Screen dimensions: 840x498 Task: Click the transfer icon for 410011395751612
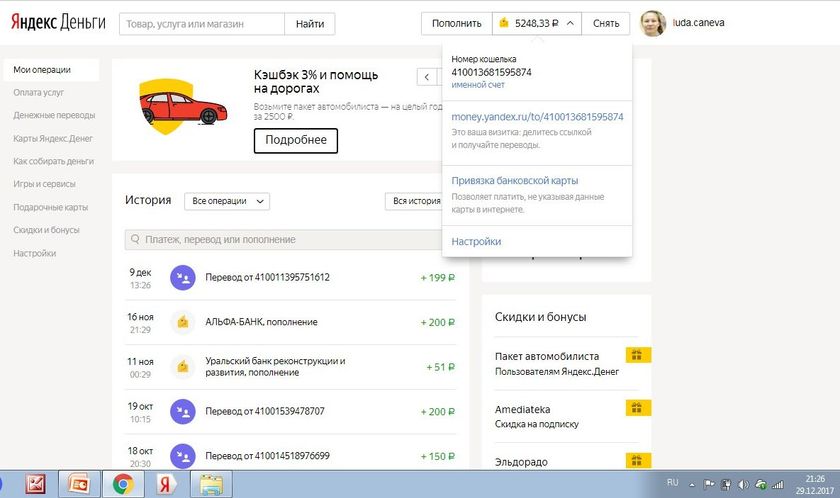point(183,278)
